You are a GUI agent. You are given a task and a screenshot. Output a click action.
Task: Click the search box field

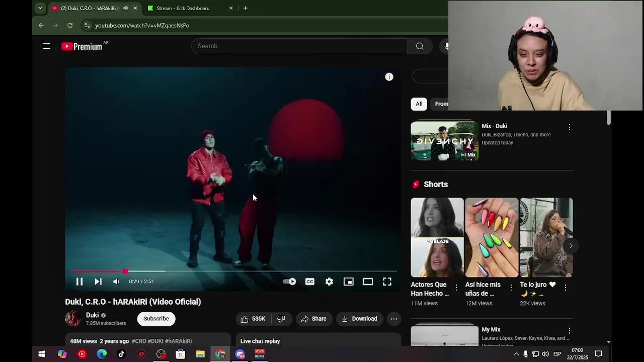[299, 46]
